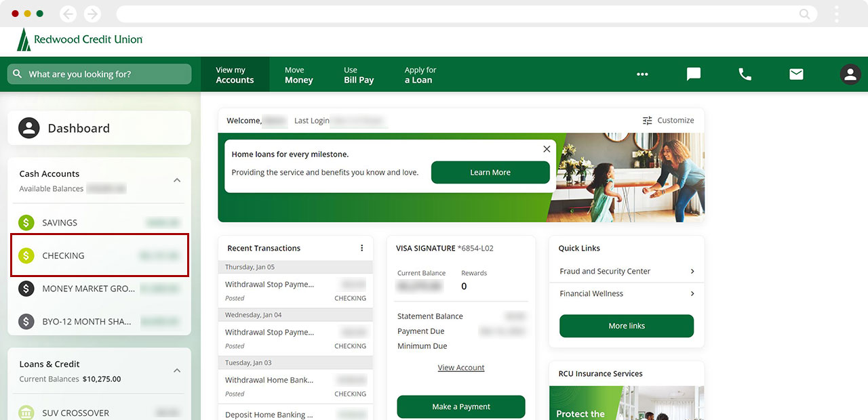
Task: Click the Current Balances $10,275.00 text
Action: coord(70,379)
